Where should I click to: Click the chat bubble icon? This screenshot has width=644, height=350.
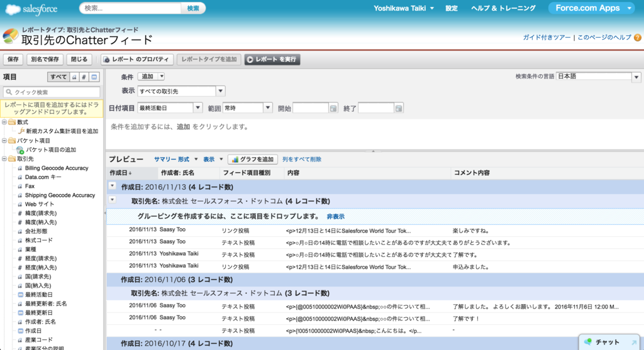click(588, 342)
